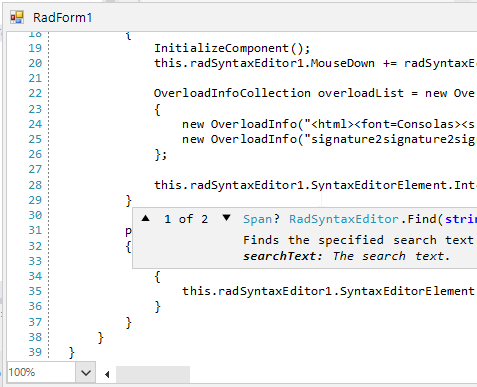Click the overloadList variable name

tap(360, 93)
